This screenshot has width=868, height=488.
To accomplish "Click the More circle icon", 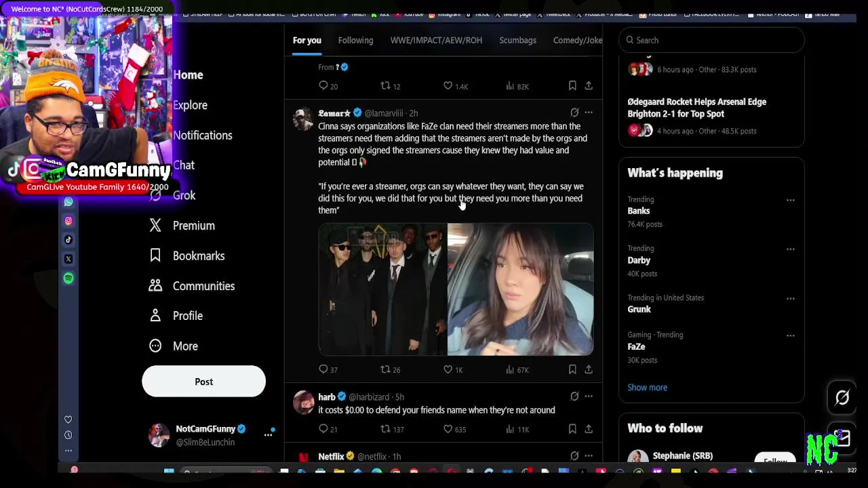I will pyautogui.click(x=155, y=346).
